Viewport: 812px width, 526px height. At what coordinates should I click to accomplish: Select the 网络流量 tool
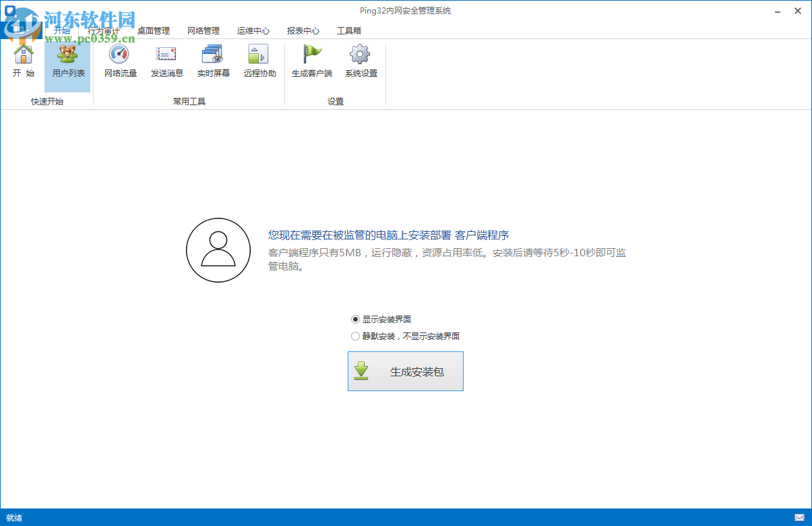click(x=119, y=61)
